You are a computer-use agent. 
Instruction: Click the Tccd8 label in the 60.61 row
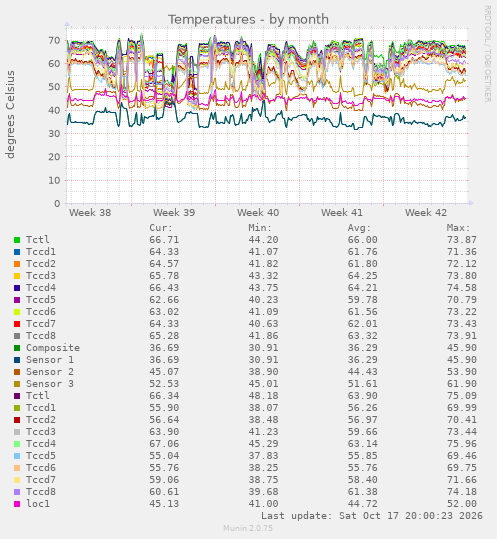click(41, 492)
